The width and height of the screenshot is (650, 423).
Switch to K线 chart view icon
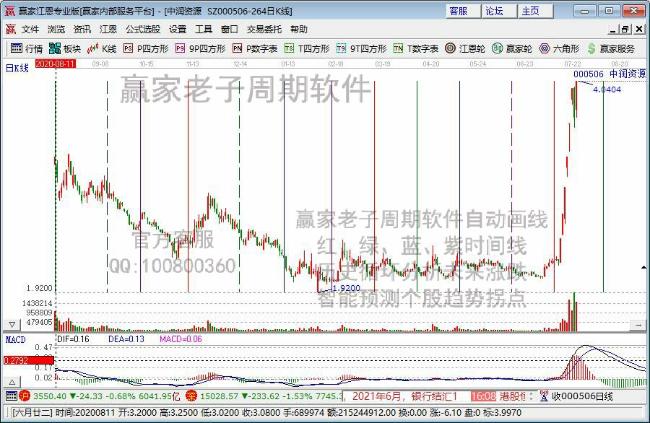103,48
